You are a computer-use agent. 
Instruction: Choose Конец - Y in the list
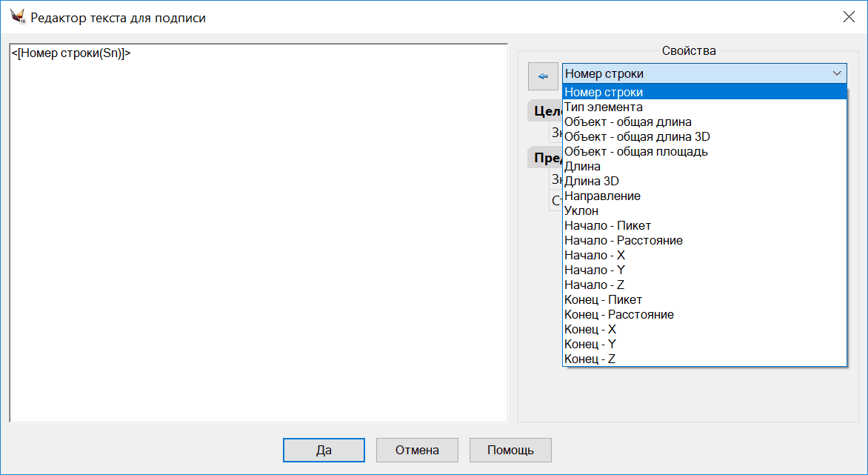pos(590,345)
